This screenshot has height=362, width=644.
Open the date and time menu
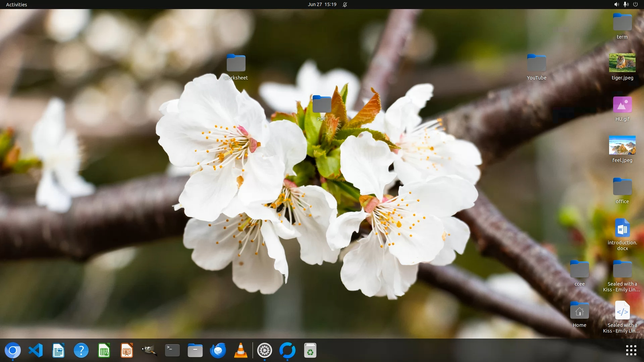(322, 4)
